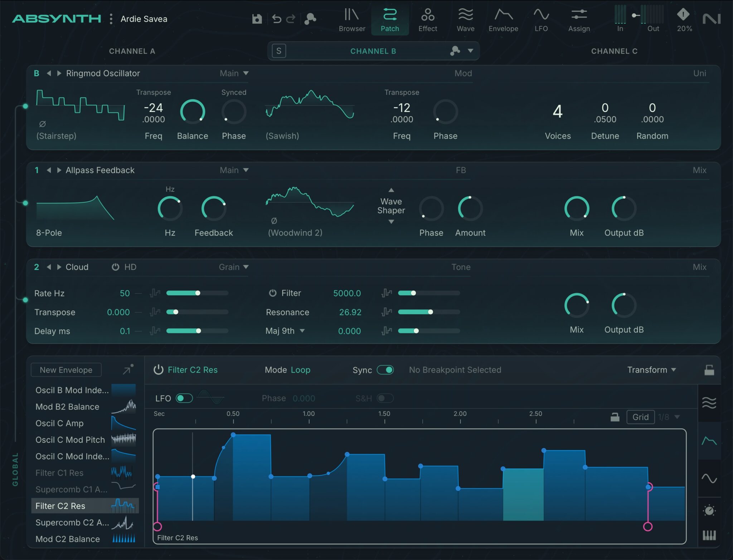Viewport: 733px width, 560px height.
Task: Select the sine LFO icon in right sidebar
Action: [709, 478]
